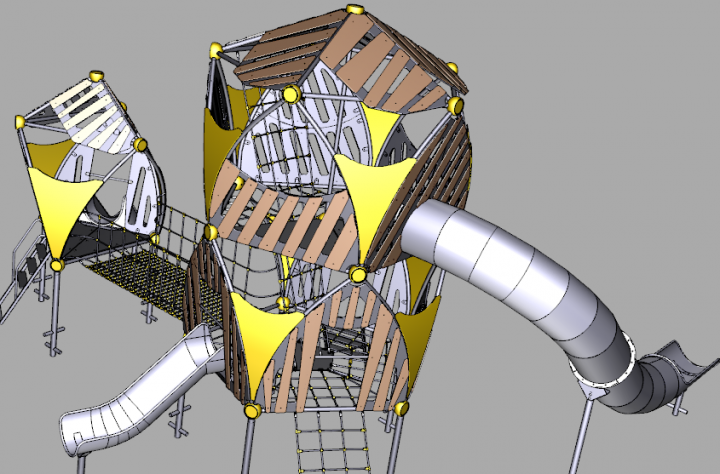Select the open chute at tube slide exit
This screenshot has height=474, width=720.
[681, 365]
